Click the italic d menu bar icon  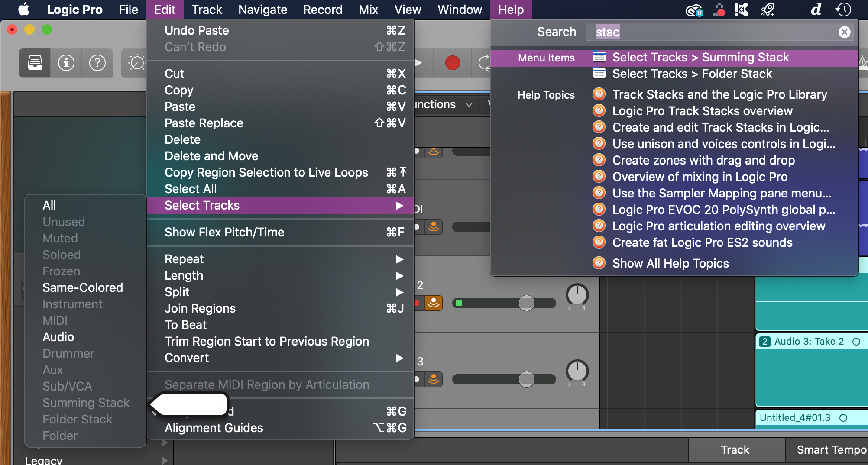(x=816, y=10)
